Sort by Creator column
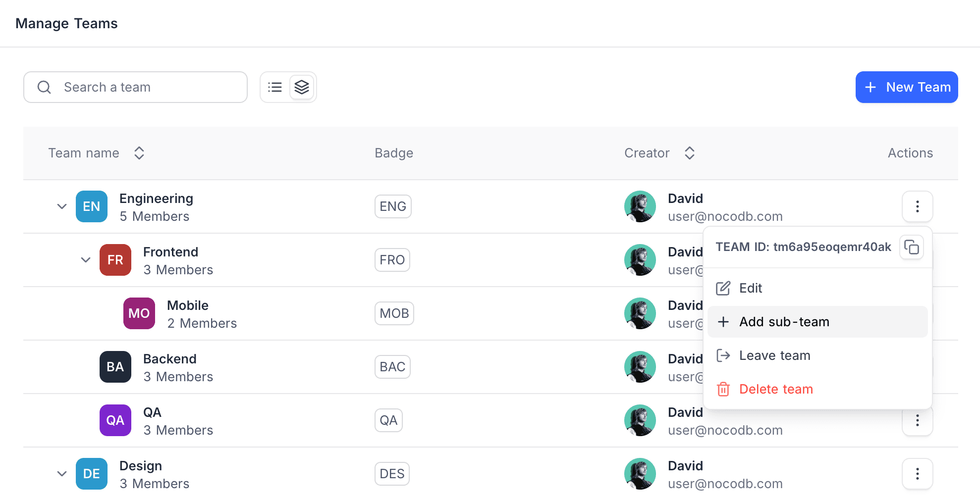Screen dimensions: 980x500 pyautogui.click(x=689, y=153)
